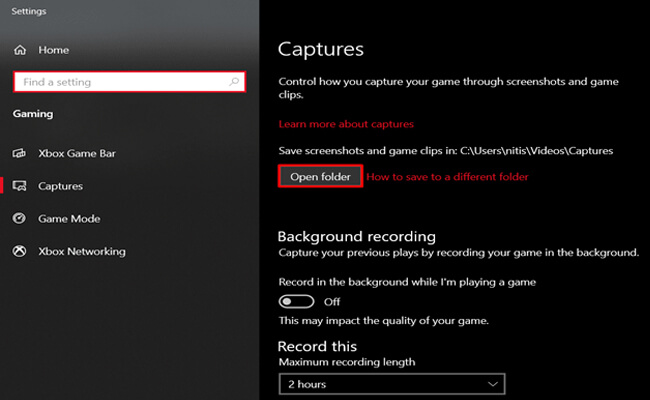Open Xbox Networking settings
Screen dimensions: 650x400
point(82,251)
